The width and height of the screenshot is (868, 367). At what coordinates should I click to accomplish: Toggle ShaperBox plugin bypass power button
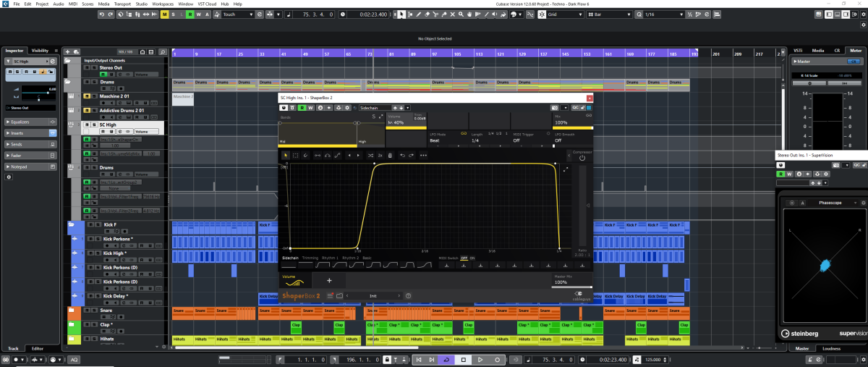point(284,108)
